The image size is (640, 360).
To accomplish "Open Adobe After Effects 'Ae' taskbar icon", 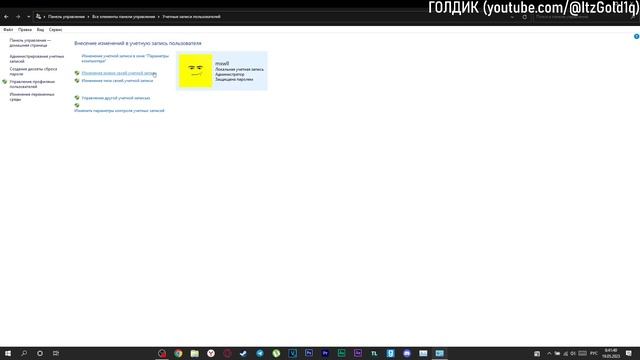I will pos(358,353).
